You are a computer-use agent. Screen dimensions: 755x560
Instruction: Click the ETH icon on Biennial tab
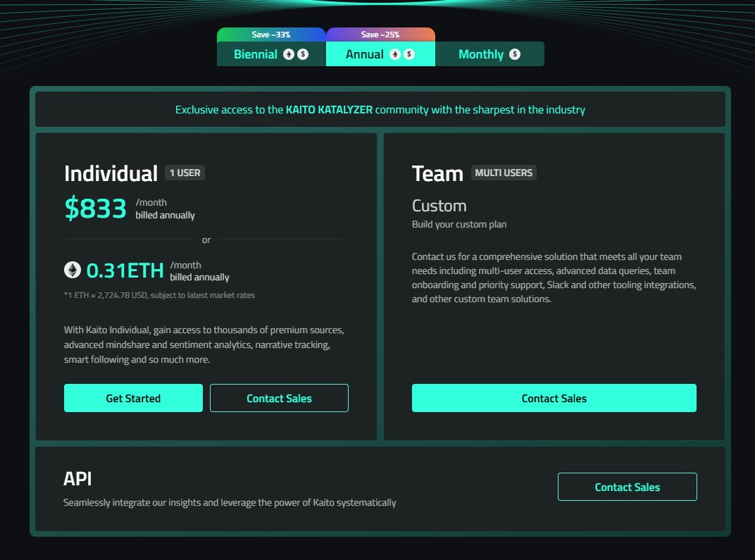[289, 54]
